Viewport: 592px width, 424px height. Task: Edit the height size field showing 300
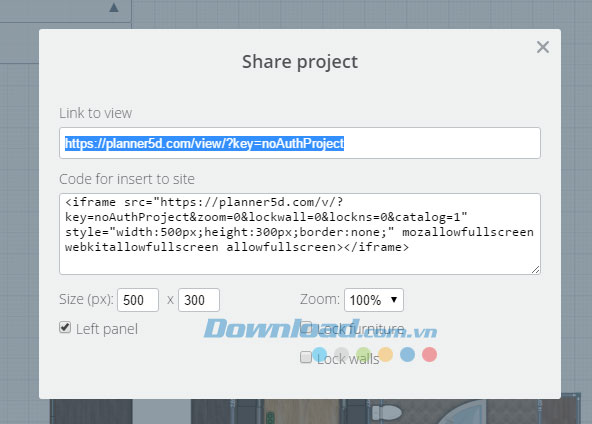pyautogui.click(x=199, y=300)
